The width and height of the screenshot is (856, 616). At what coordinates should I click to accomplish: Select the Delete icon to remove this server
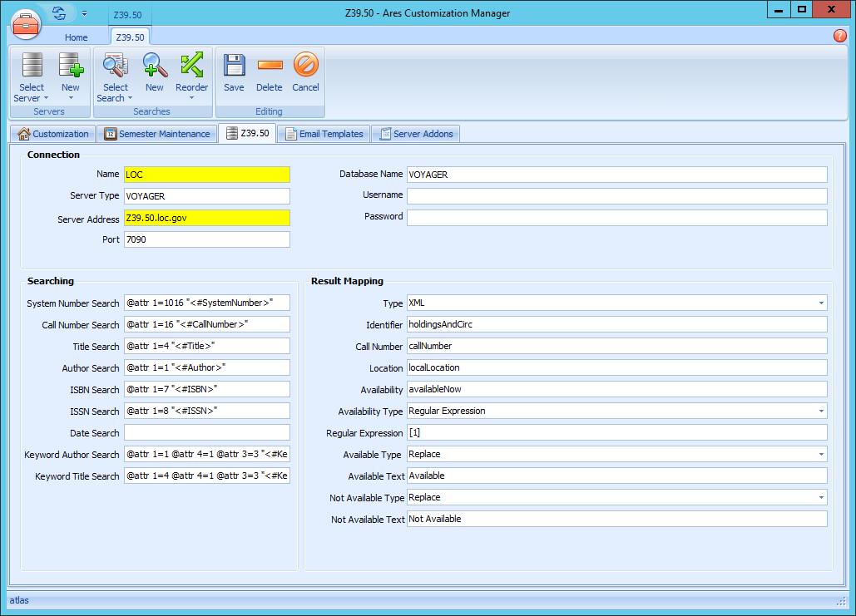click(x=270, y=75)
